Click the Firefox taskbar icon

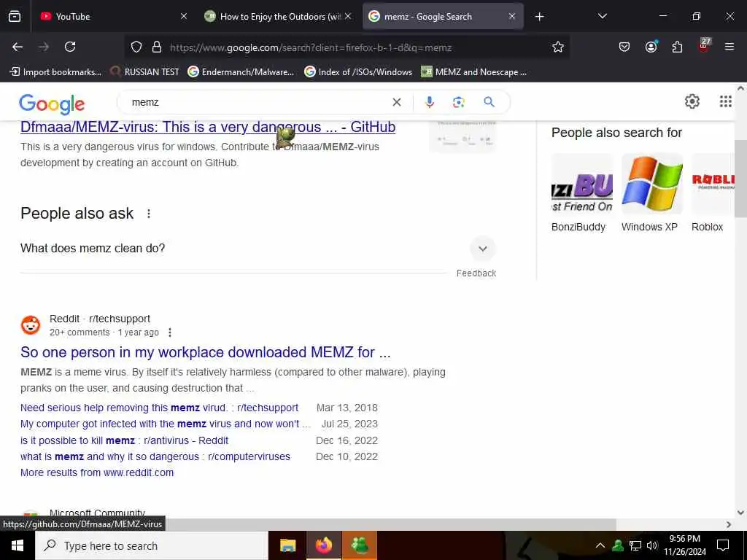point(323,545)
